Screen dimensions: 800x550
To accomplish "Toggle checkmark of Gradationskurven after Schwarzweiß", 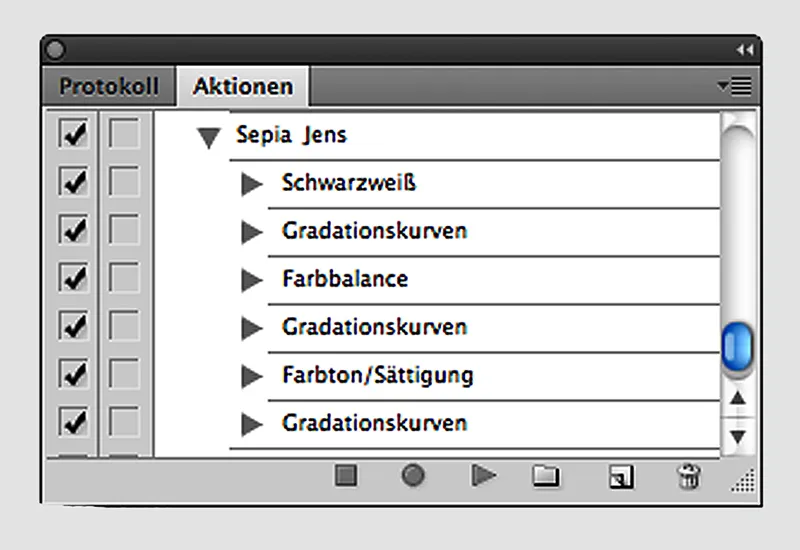I will coord(72,230).
